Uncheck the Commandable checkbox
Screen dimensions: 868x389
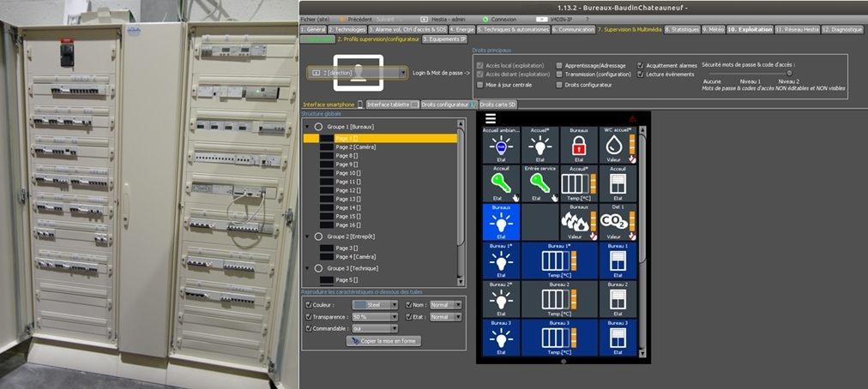click(x=308, y=328)
